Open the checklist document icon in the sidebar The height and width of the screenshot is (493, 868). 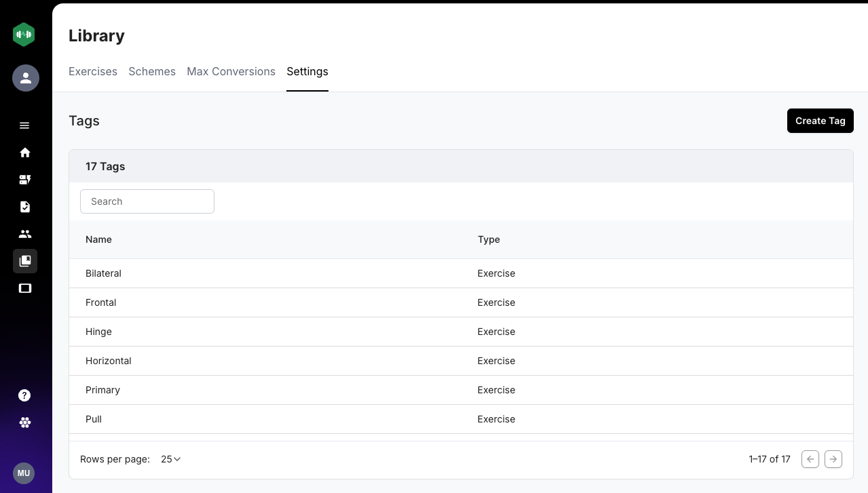point(25,207)
